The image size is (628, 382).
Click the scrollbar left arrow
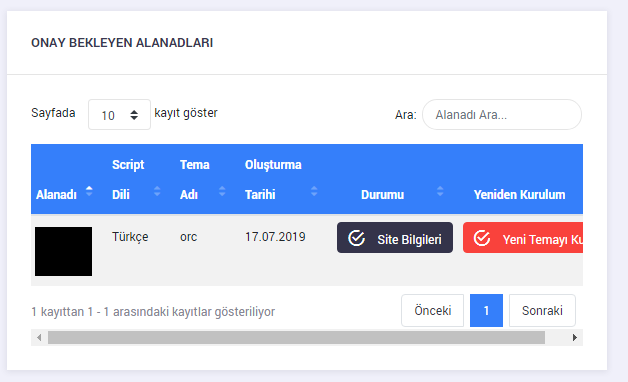[39, 338]
